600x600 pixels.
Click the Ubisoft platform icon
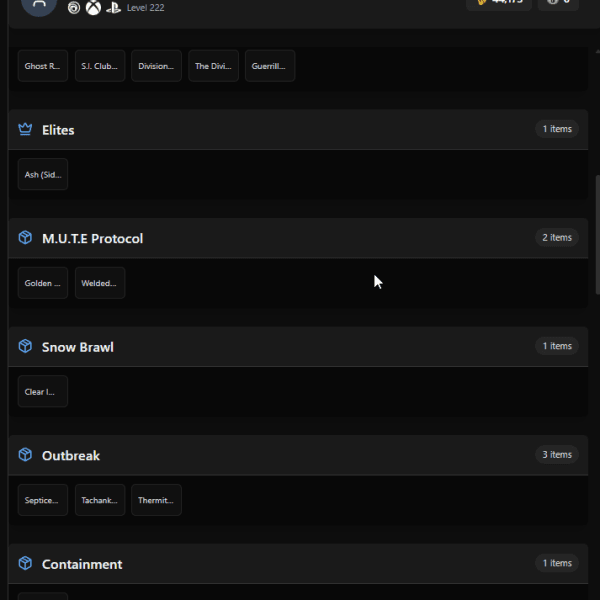pos(74,7)
